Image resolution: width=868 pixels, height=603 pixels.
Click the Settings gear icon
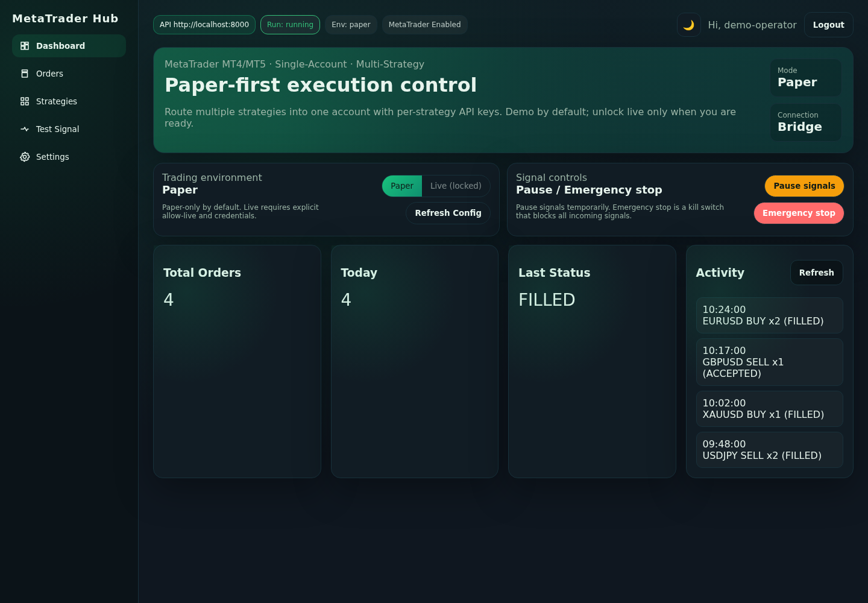pyautogui.click(x=25, y=157)
